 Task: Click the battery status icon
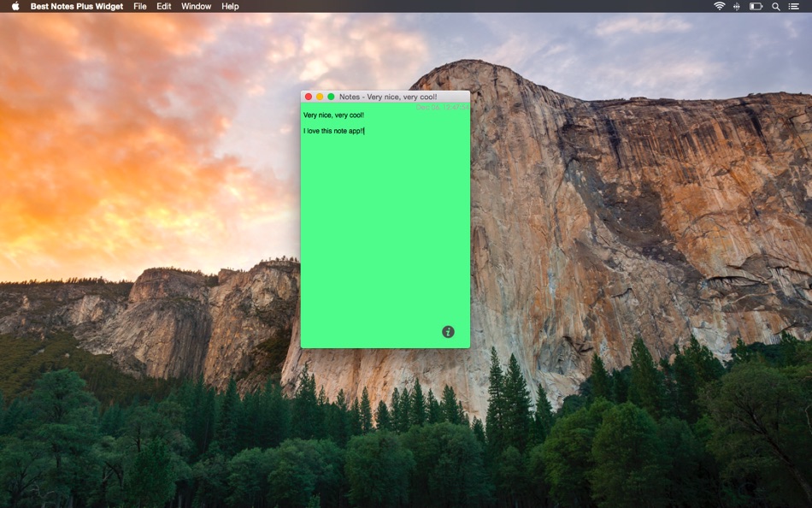point(756,6)
